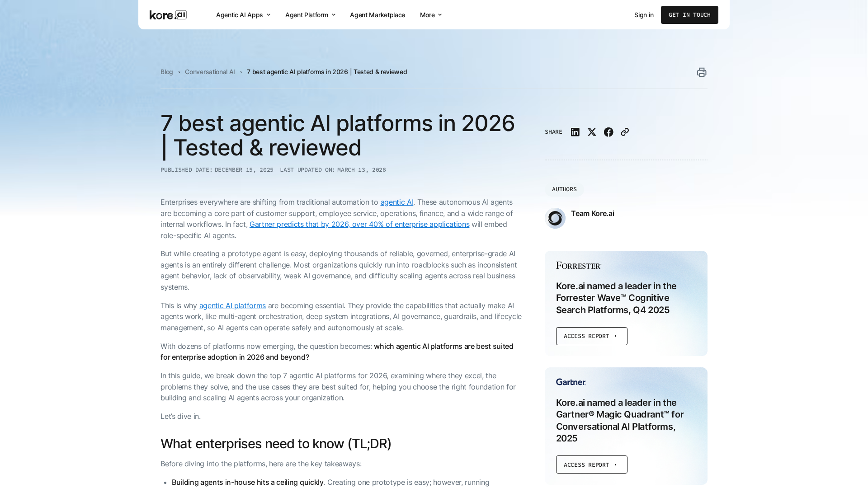Share article on X (Twitter)
868x488 pixels.
coord(591,132)
